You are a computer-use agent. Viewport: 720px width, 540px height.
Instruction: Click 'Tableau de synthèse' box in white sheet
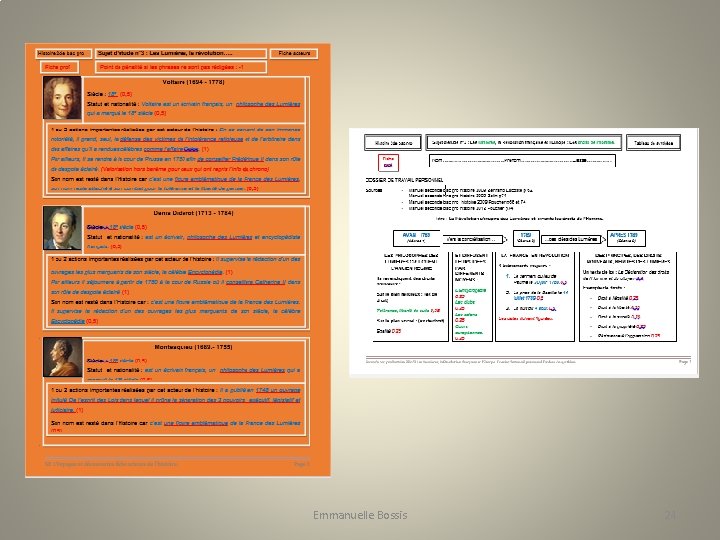click(653, 143)
